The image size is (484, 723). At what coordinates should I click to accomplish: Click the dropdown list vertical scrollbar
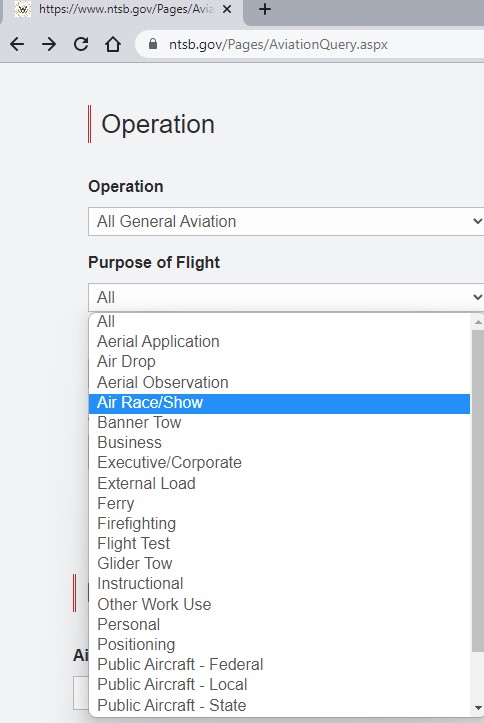[478, 491]
